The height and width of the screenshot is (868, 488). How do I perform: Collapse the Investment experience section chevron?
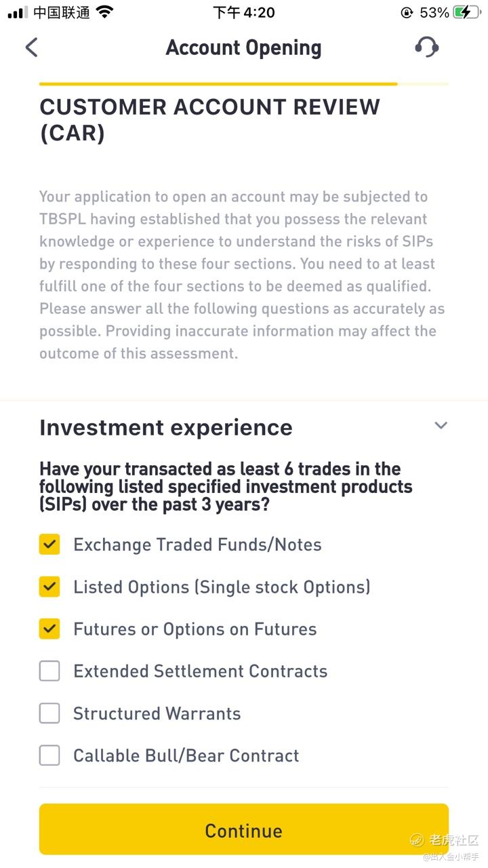[x=441, y=426]
